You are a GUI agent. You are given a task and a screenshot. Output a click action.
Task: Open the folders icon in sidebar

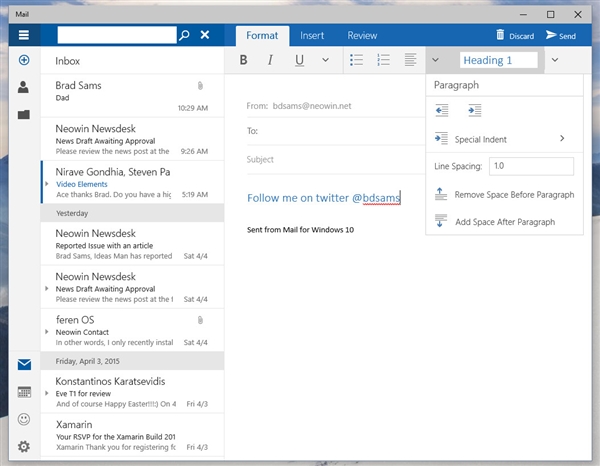pyautogui.click(x=23, y=114)
